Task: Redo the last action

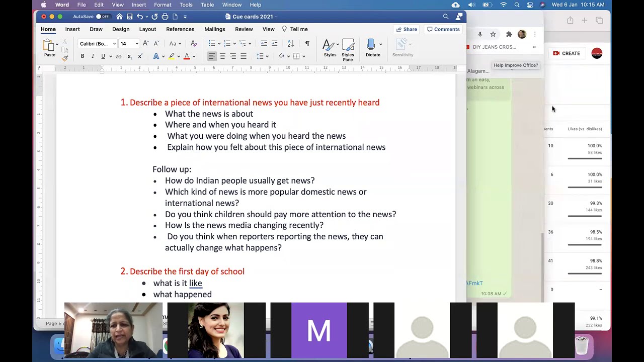Action: (x=154, y=17)
